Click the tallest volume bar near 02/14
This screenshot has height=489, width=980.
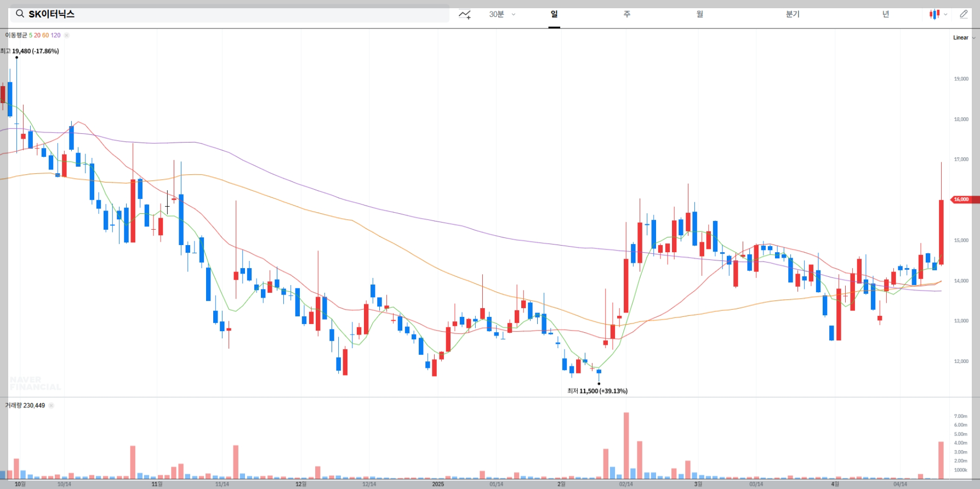point(626,446)
